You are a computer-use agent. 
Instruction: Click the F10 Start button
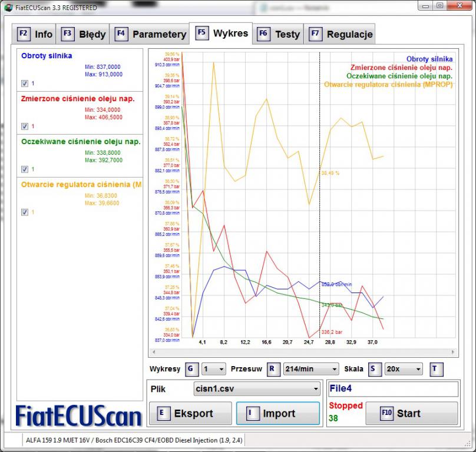tap(412, 413)
